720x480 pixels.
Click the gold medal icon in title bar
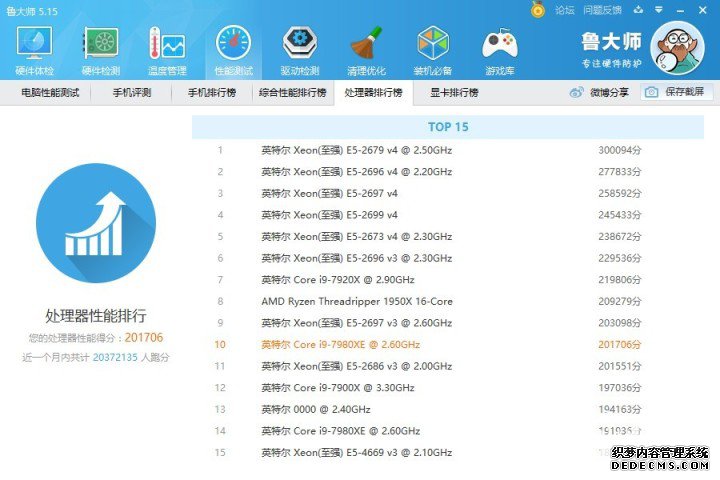pyautogui.click(x=538, y=9)
